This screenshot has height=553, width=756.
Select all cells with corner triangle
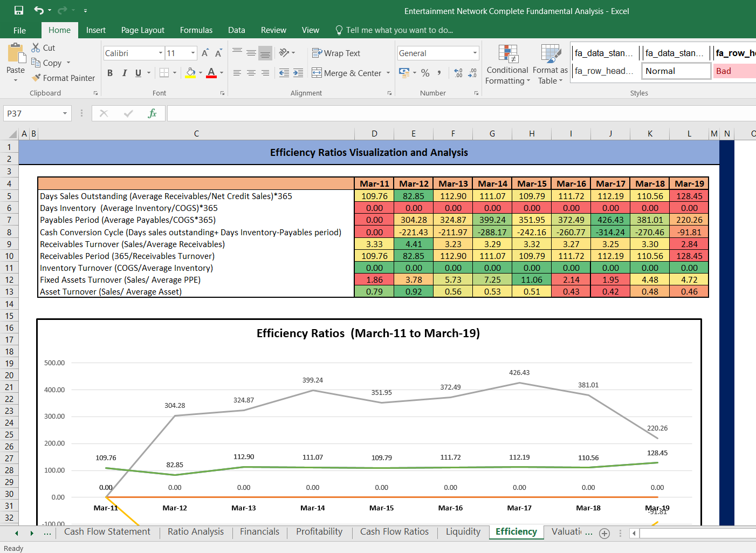pos(13,133)
